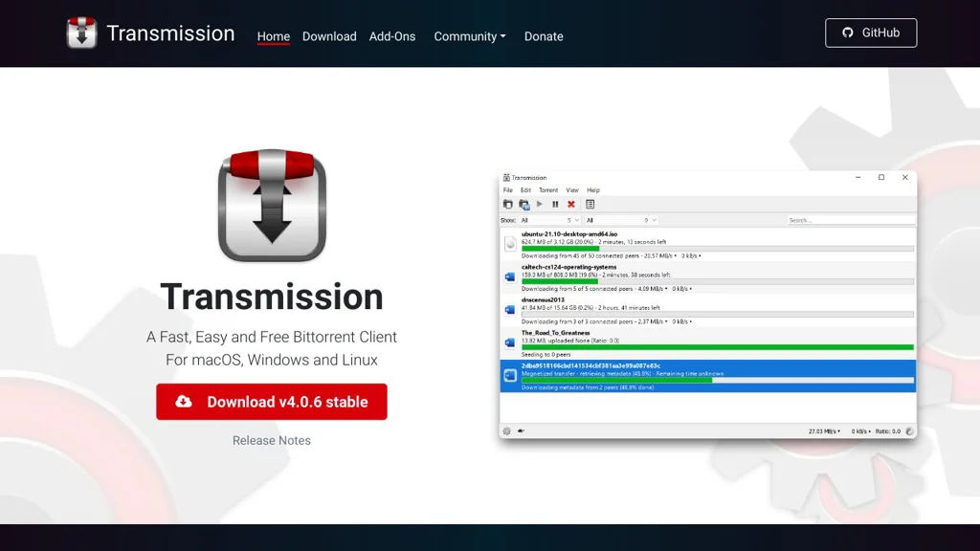Click the 'For macOS, Windows and Linux' text
This screenshot has height=551, width=980.
(272, 360)
